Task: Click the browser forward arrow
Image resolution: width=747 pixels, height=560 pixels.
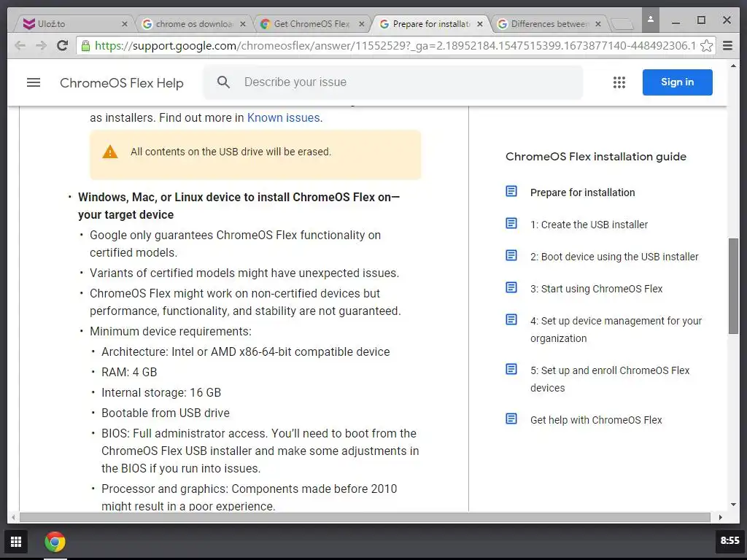Action: [x=42, y=46]
